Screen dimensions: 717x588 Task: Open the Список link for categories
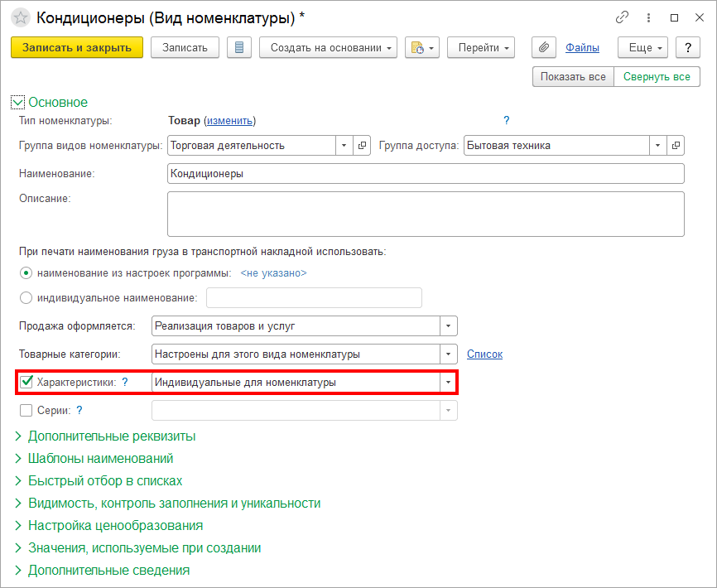tap(484, 354)
